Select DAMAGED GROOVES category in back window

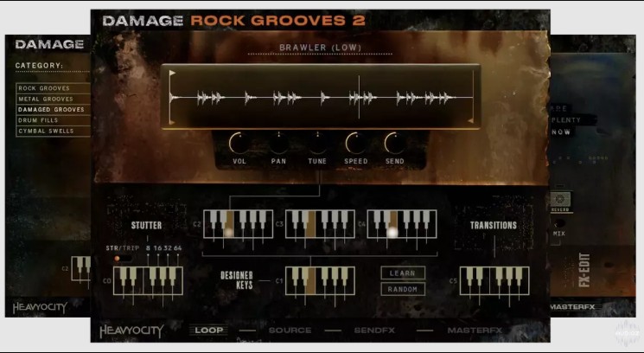[53, 109]
